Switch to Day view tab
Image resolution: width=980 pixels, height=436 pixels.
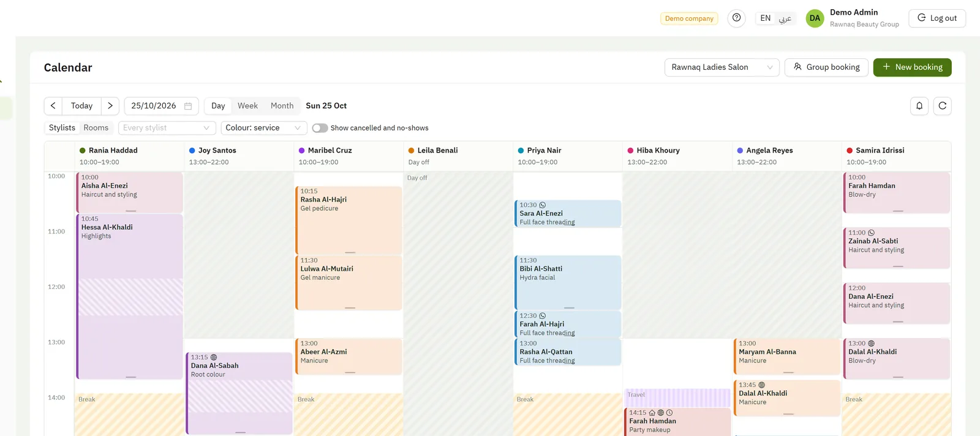(x=218, y=106)
